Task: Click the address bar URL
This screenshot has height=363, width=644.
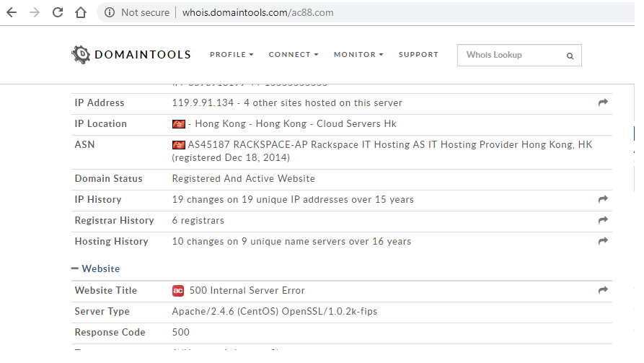Action: click(258, 12)
